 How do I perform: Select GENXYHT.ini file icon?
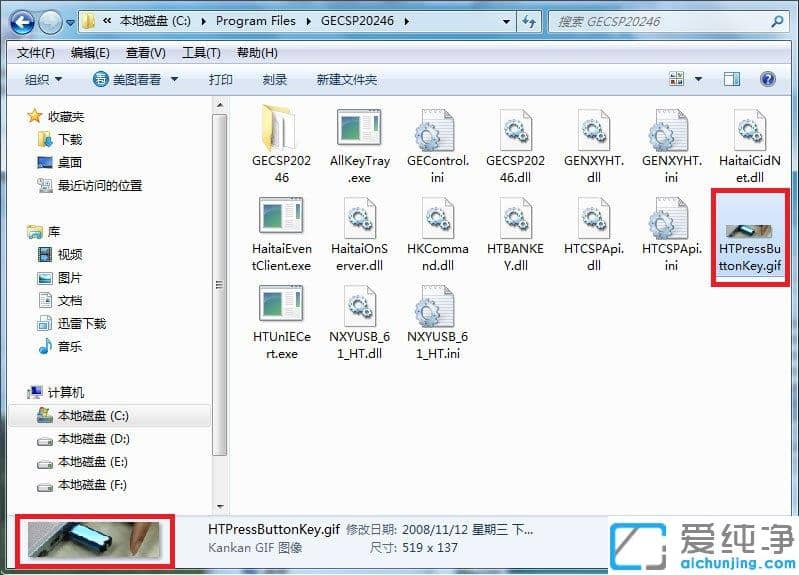pos(668,131)
